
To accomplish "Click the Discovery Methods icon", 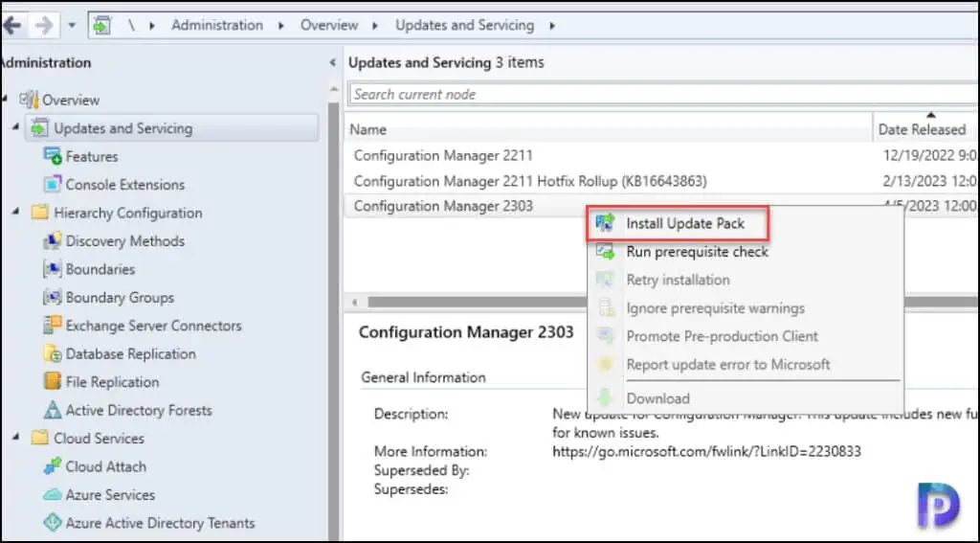I will pos(53,240).
